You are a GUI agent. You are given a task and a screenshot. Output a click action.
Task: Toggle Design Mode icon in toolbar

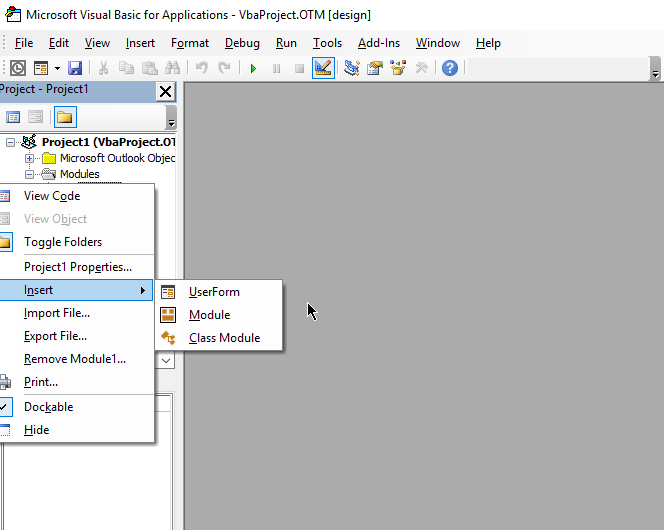tap(323, 68)
